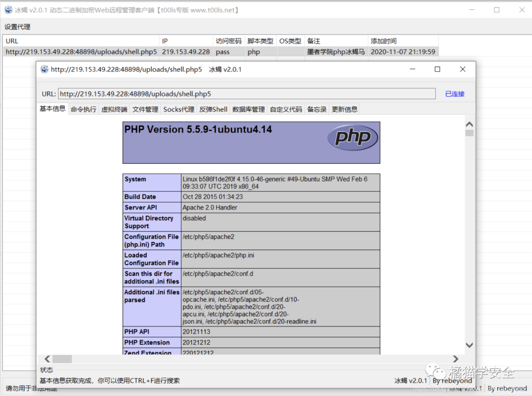The width and height of the screenshot is (532, 396).
Task: Click the 'PHP Version 5.5.9-1ubuntu4.14' heading
Action: tap(198, 129)
